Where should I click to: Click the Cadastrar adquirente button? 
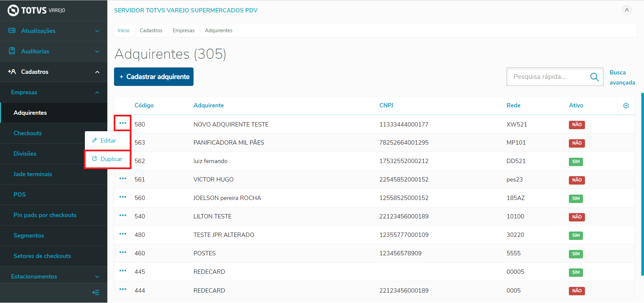[x=154, y=77]
